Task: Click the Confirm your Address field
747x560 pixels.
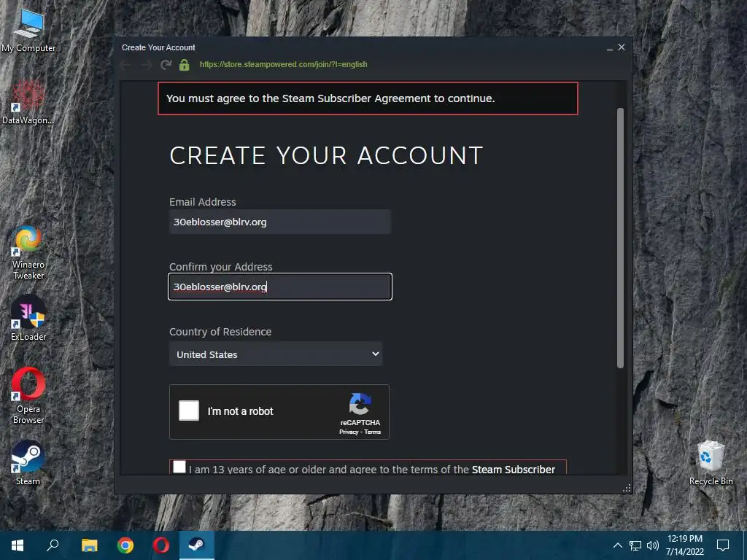Action: point(279,287)
